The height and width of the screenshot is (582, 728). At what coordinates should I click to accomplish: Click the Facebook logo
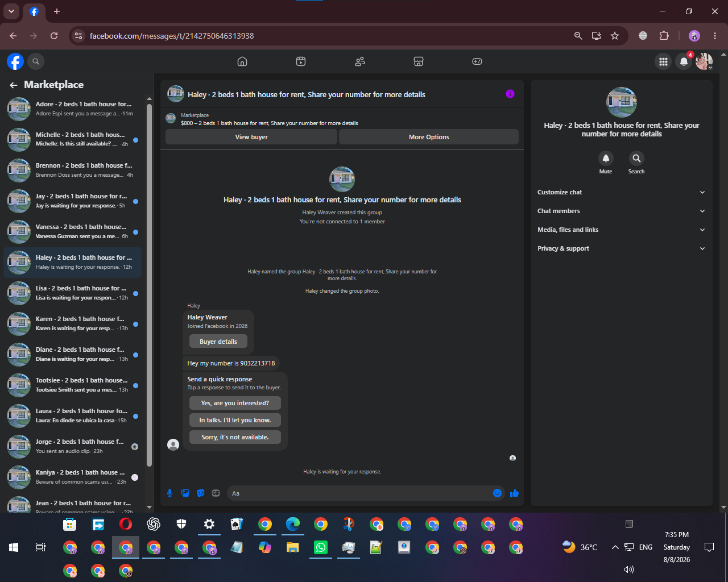15,61
